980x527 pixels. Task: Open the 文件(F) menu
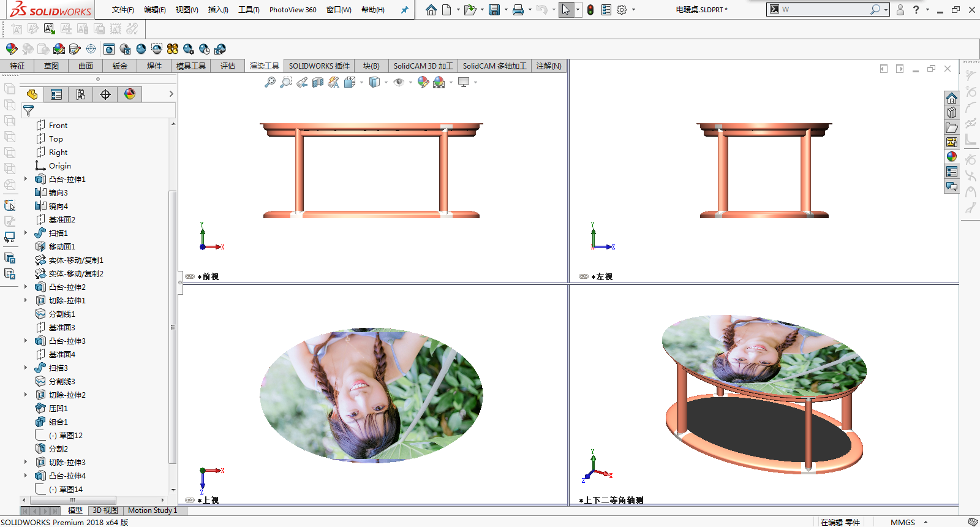click(x=123, y=10)
